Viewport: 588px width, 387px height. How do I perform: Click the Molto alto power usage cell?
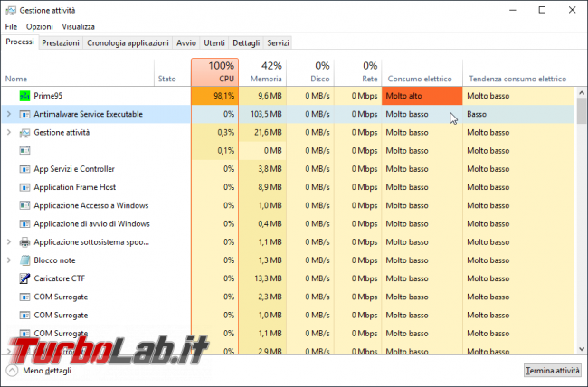tap(422, 96)
